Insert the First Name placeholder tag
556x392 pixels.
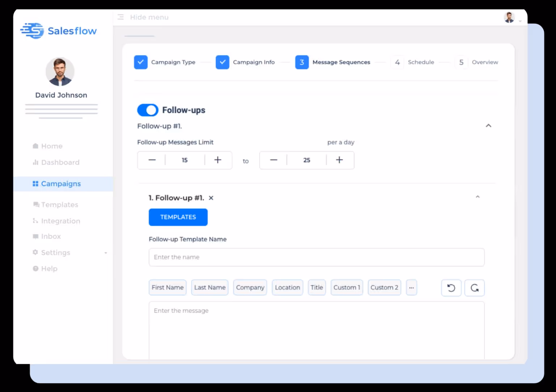pyautogui.click(x=167, y=287)
